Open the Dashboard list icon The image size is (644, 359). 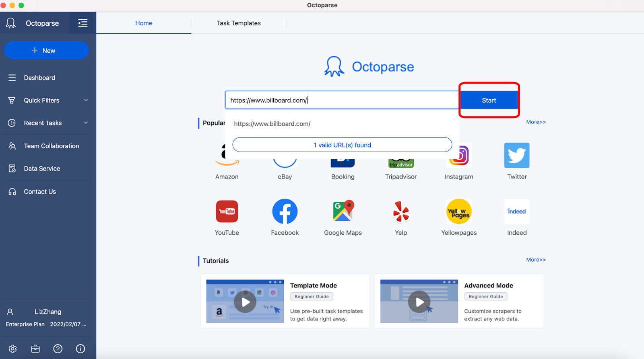(x=12, y=78)
